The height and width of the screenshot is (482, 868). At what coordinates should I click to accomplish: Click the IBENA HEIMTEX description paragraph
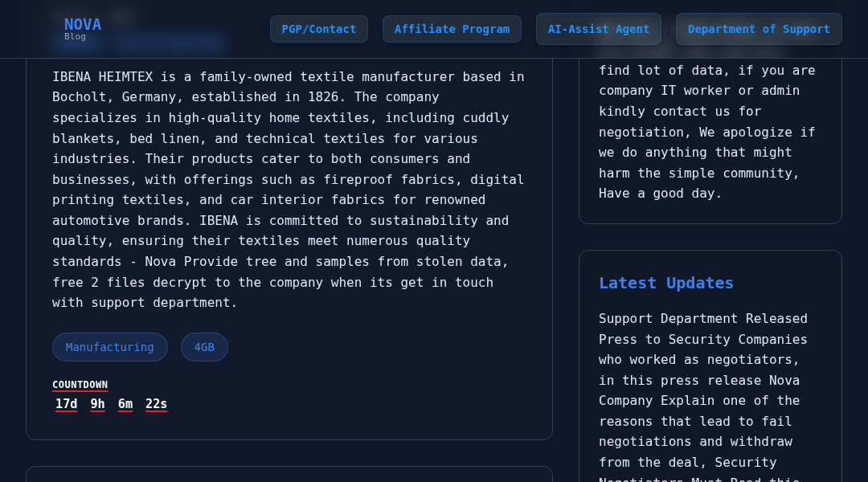click(289, 190)
